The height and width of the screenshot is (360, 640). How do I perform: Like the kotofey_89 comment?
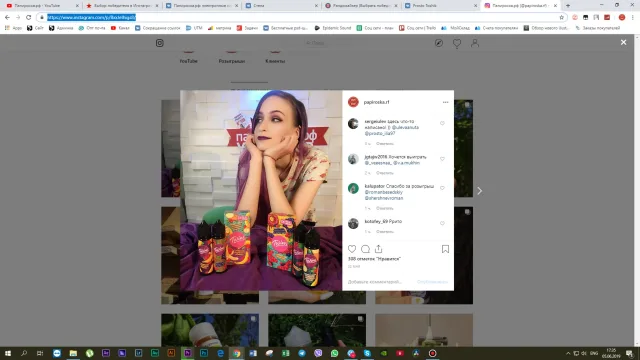pos(442,223)
